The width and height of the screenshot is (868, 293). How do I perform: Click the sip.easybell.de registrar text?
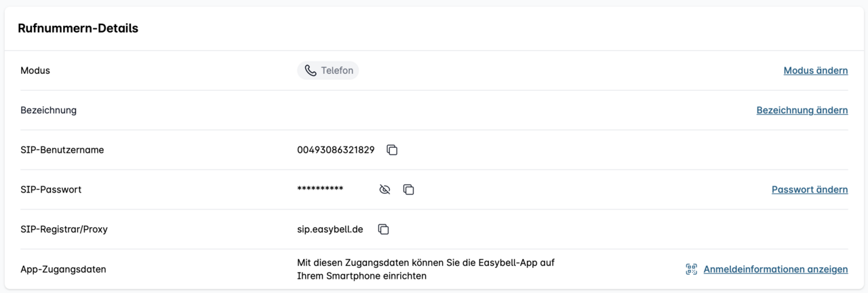tap(330, 229)
